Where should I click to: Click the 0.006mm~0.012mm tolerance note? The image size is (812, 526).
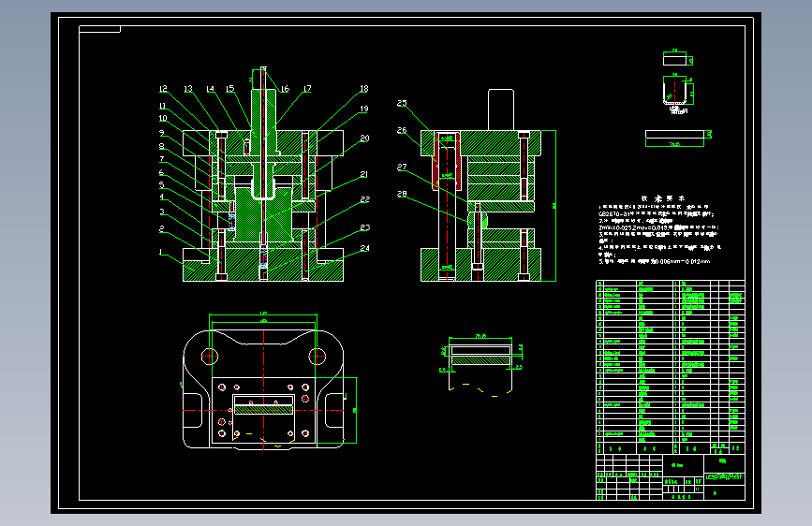click(655, 262)
